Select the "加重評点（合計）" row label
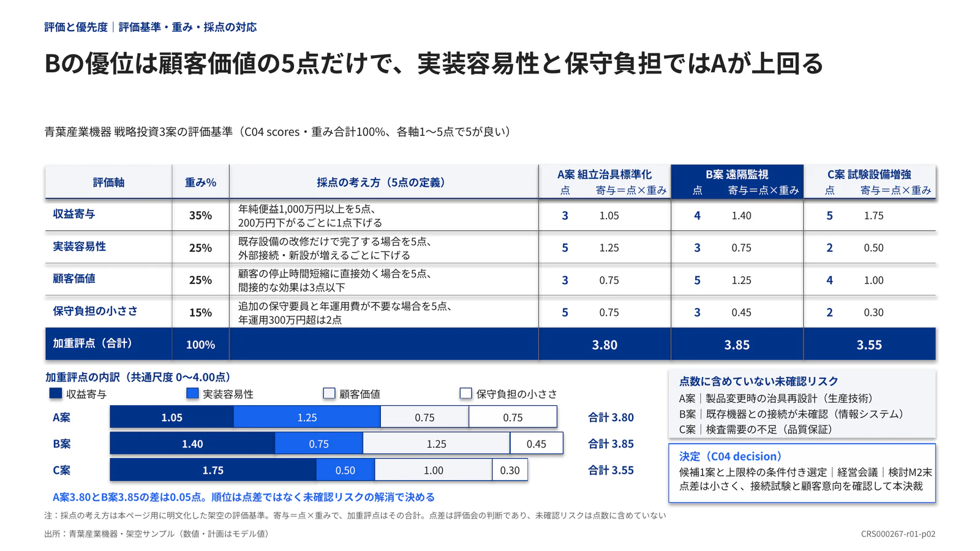The width and height of the screenshot is (980, 551). click(x=92, y=343)
